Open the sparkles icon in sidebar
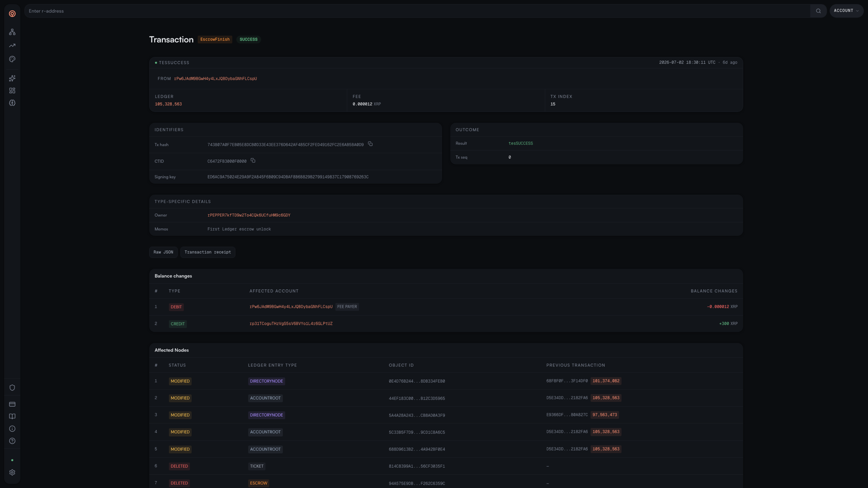 pos(12,79)
